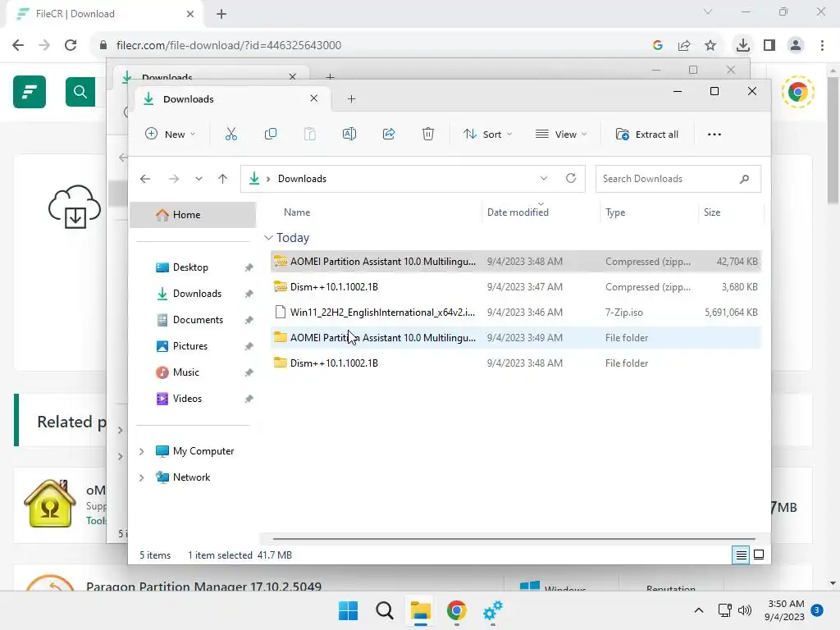Screen dimensions: 840x630
Task: Switch to details view icon in status bar
Action: (741, 555)
